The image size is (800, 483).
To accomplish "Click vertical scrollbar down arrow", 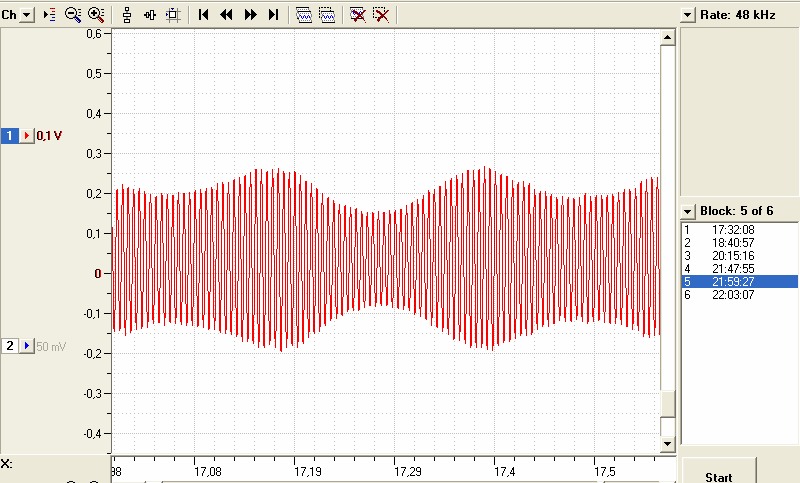I will 668,444.
